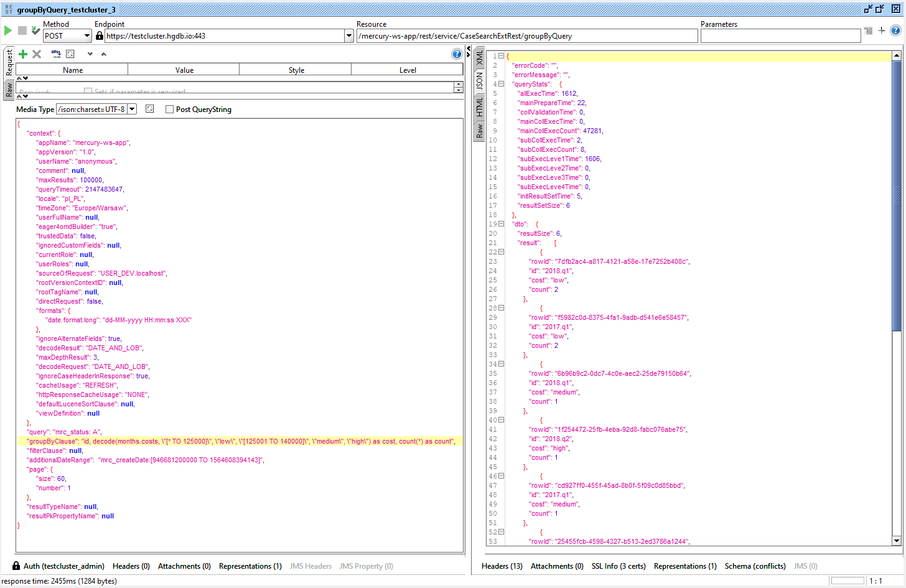Switch to the XML response tab

click(x=480, y=58)
